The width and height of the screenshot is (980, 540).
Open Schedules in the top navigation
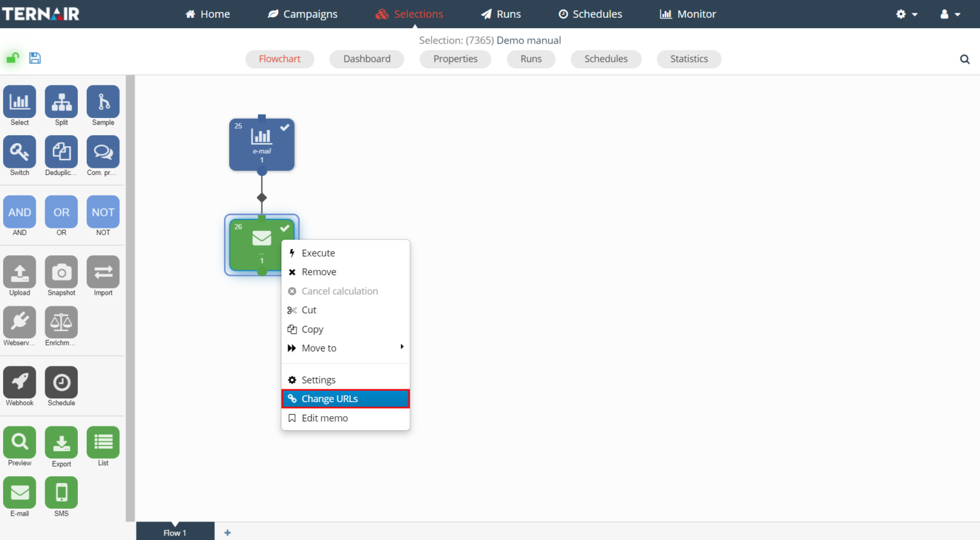pyautogui.click(x=590, y=14)
